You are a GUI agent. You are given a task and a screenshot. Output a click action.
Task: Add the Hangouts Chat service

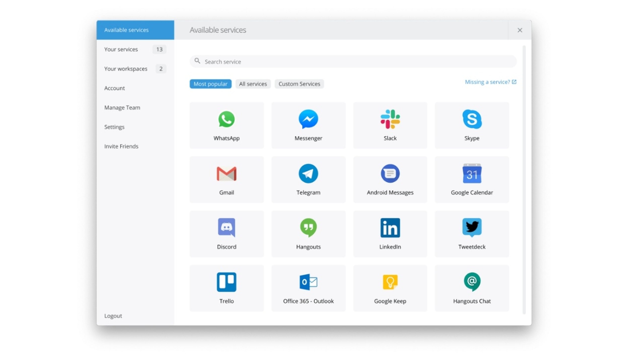[x=472, y=288]
